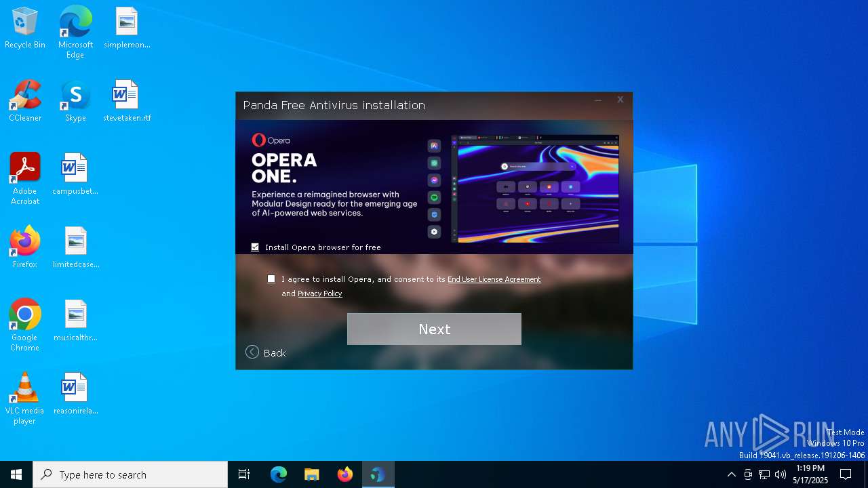This screenshot has width=868, height=488.
Task: Click the Opera One browser preview image
Action: click(x=535, y=188)
